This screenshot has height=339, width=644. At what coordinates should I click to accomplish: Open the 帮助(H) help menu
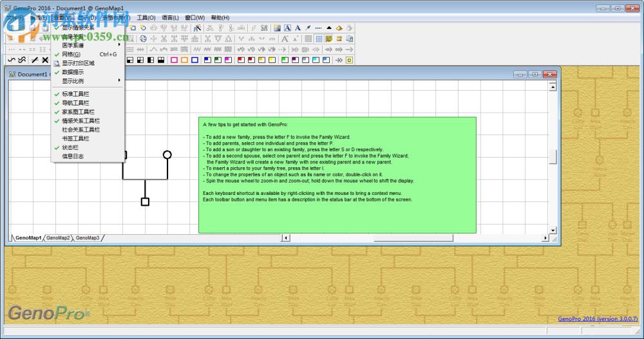220,17
